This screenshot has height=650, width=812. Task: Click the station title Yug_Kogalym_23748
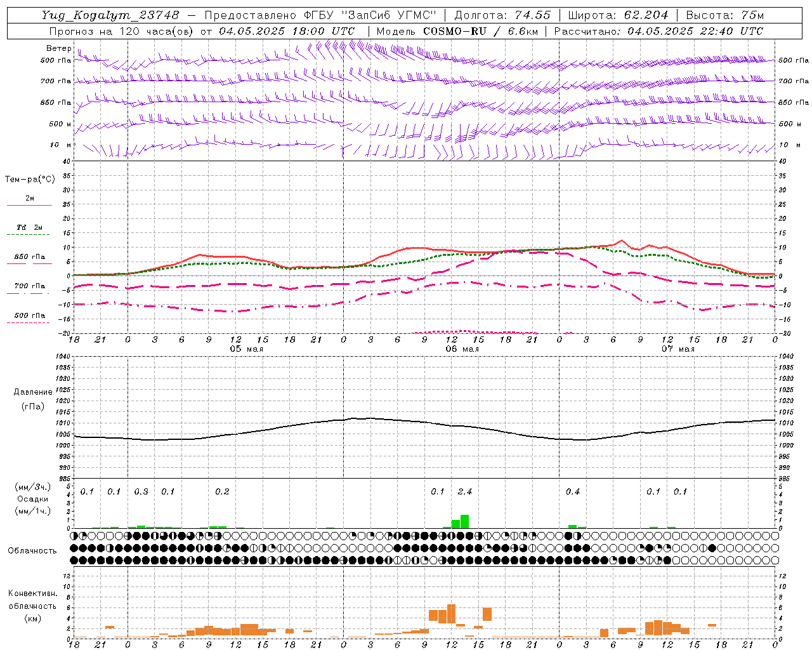pyautogui.click(x=111, y=15)
